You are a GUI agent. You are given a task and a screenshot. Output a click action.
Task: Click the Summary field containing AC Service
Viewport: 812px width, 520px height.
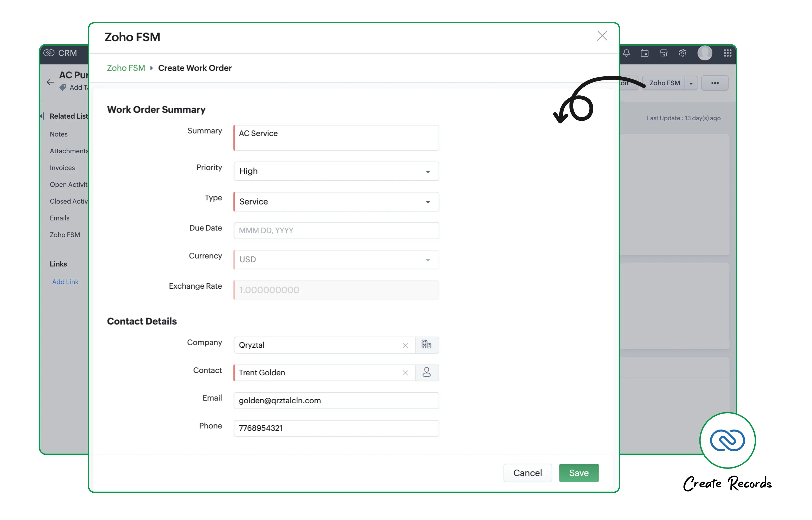click(336, 138)
